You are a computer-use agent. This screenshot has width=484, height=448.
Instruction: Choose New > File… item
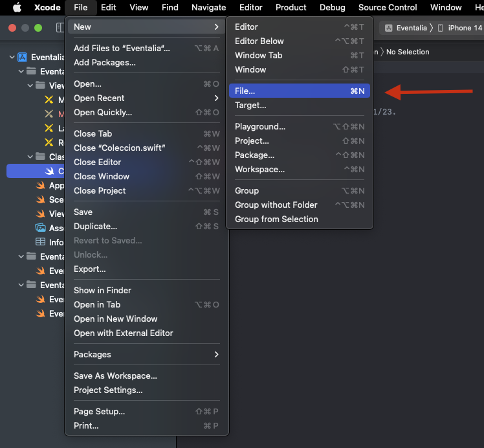300,91
